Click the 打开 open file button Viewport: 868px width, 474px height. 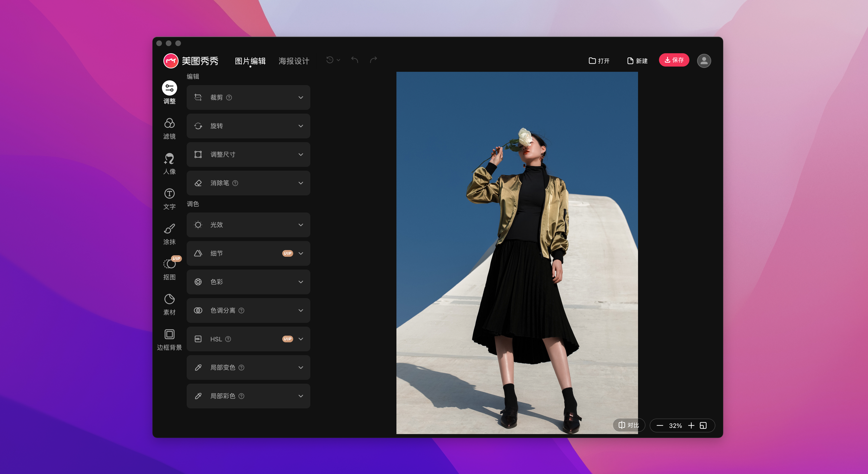599,61
